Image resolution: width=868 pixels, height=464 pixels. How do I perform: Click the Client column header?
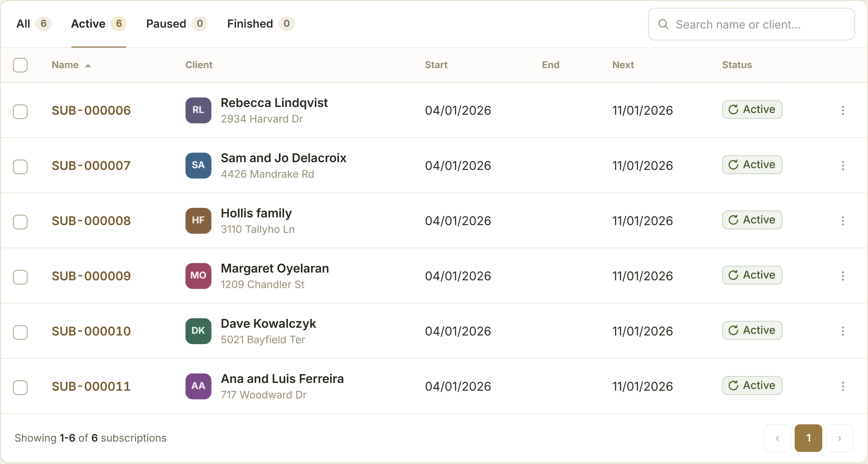click(199, 65)
